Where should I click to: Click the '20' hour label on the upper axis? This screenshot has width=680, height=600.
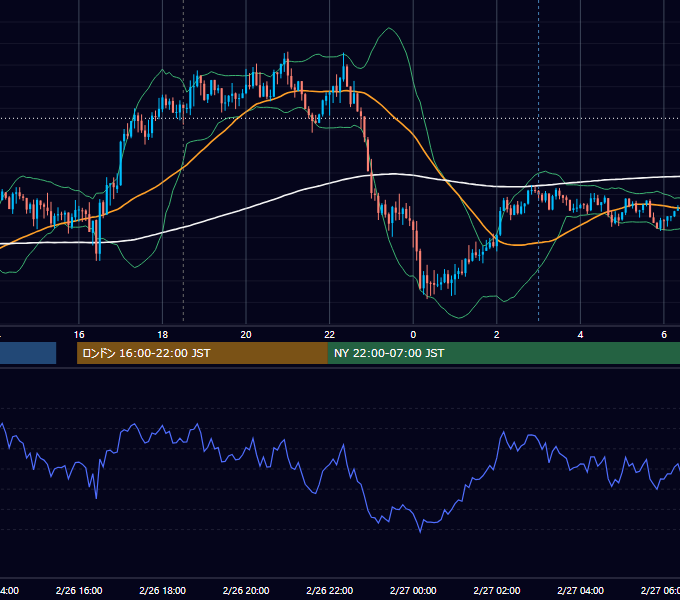[x=246, y=335]
